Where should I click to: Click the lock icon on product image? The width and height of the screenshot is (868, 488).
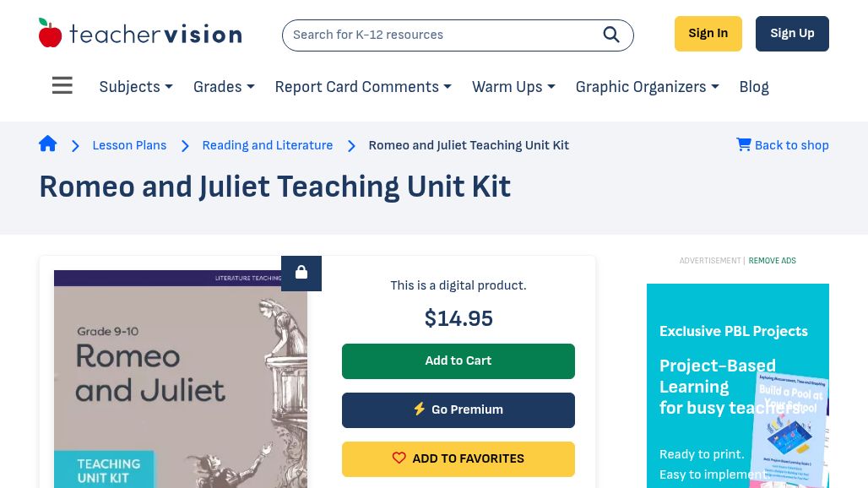(301, 273)
